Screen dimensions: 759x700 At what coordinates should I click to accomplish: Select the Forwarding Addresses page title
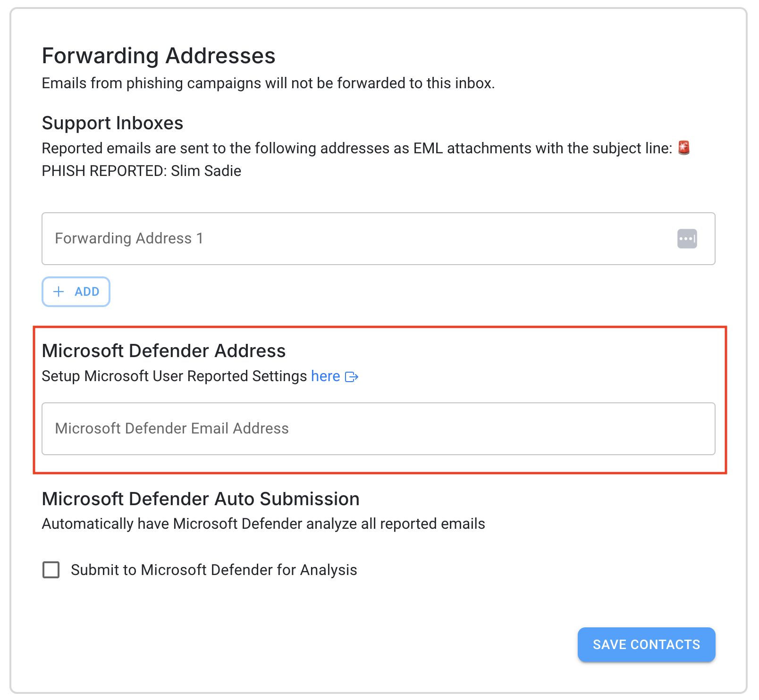point(158,55)
